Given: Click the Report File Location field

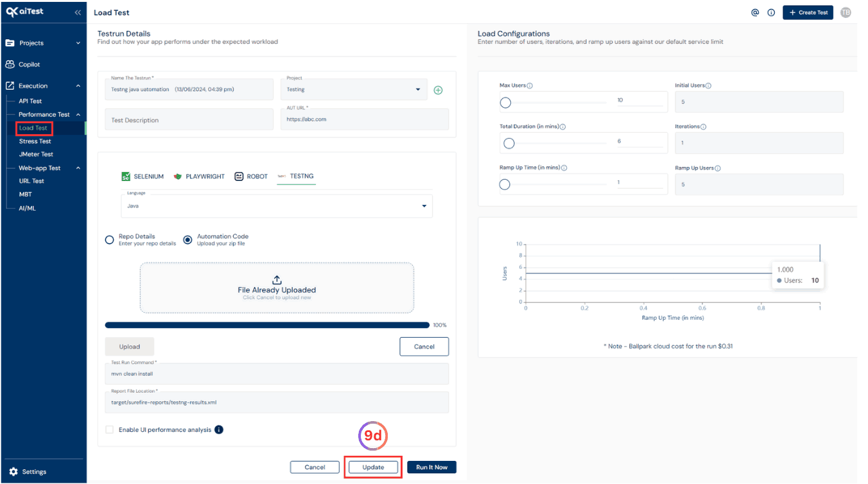Looking at the screenshot, I should pyautogui.click(x=277, y=402).
